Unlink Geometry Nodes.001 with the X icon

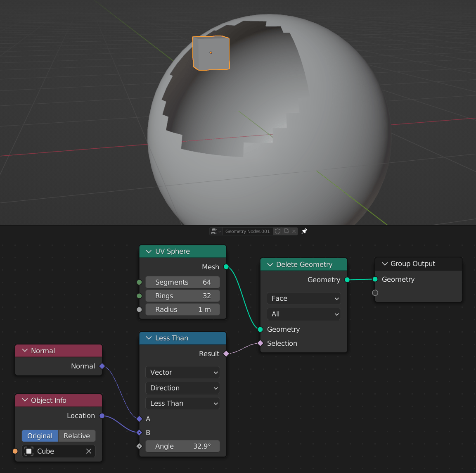coord(294,231)
